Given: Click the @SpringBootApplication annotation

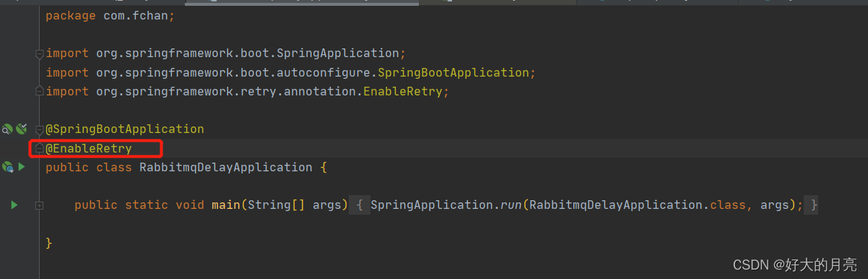Looking at the screenshot, I should [x=125, y=129].
